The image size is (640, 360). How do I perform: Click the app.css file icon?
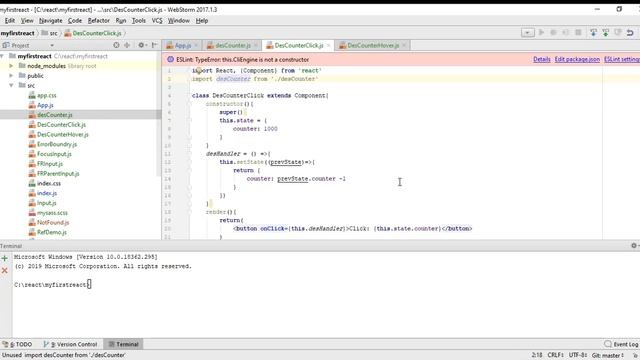click(x=32, y=95)
